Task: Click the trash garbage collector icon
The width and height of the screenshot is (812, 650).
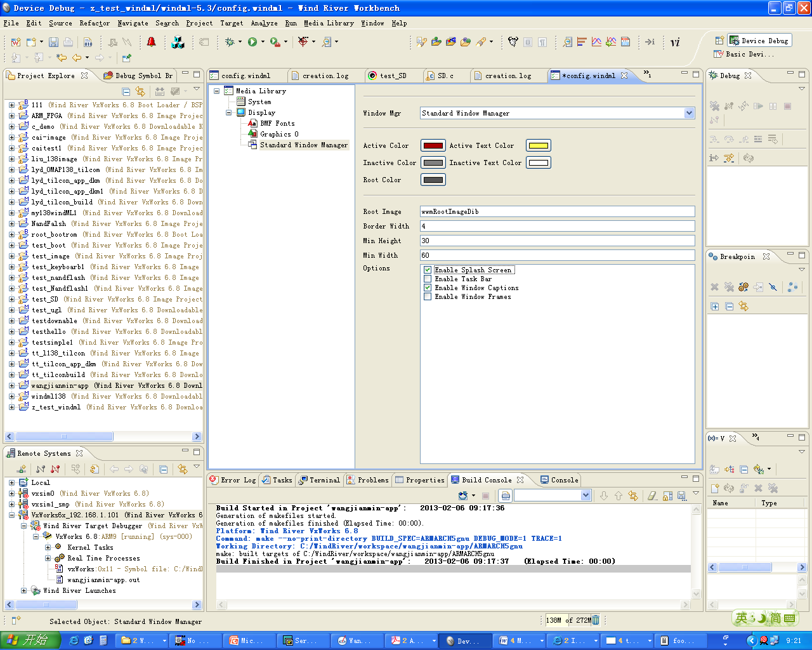Action: coord(596,620)
